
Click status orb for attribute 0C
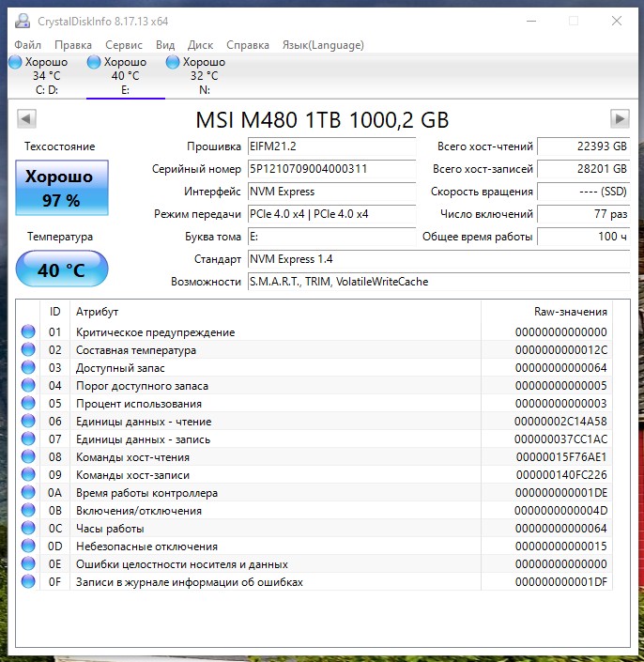[28, 528]
